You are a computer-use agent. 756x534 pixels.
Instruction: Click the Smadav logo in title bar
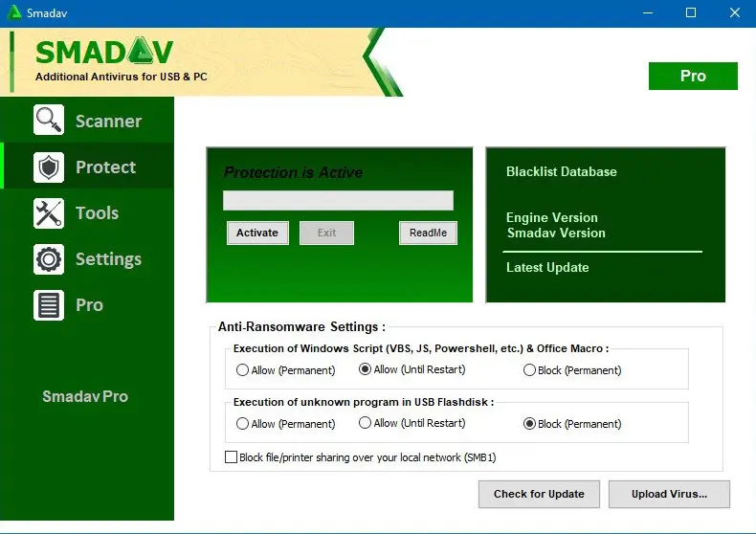pos(14,12)
